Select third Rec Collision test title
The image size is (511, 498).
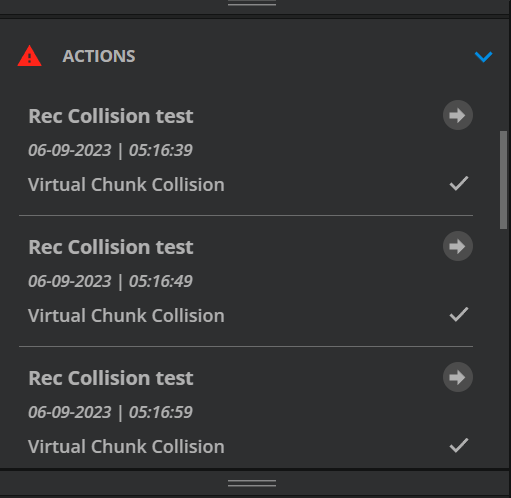pyautogui.click(x=111, y=378)
